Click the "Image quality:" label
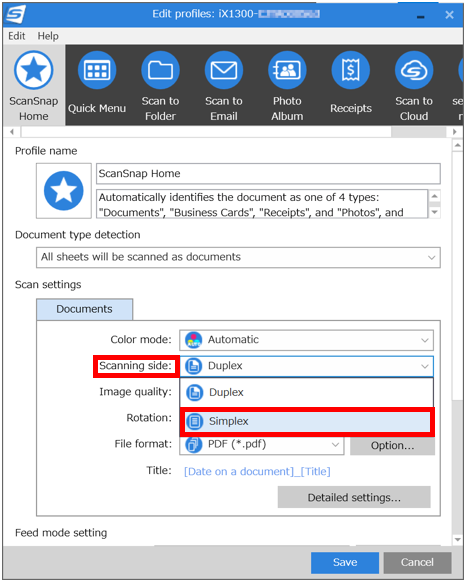 coord(136,392)
